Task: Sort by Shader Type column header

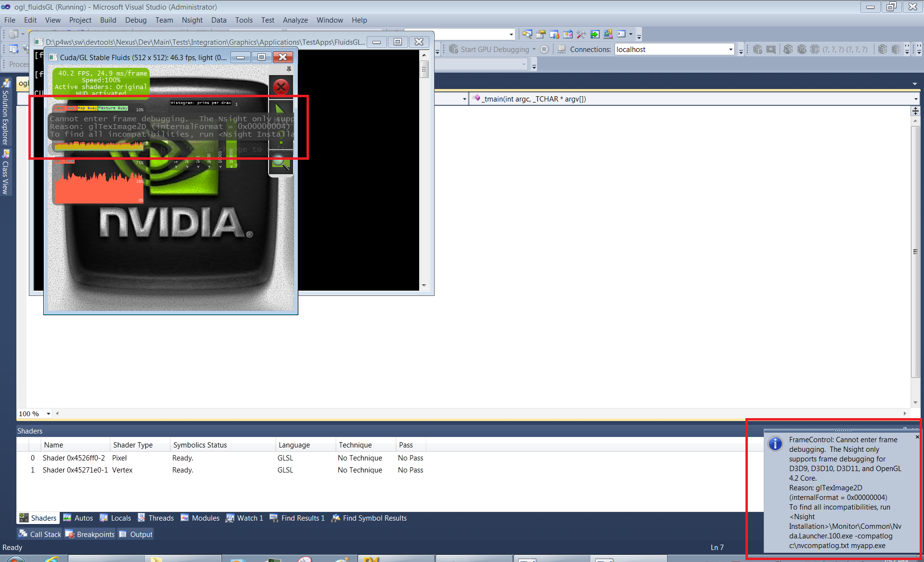Action: pos(140,445)
